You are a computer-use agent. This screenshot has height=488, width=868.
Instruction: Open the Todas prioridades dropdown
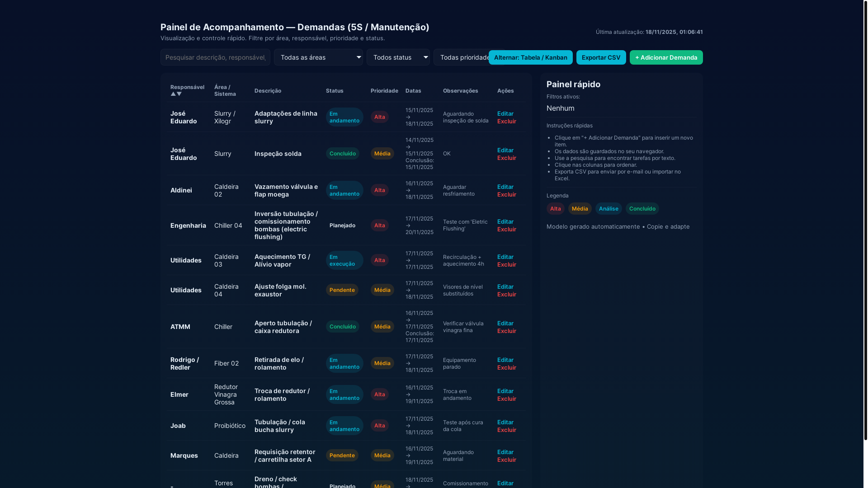[x=461, y=57]
